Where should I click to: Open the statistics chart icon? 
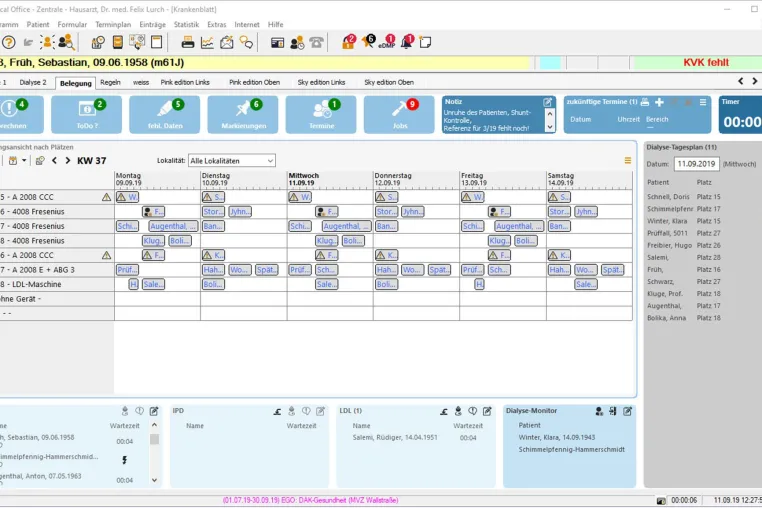[208, 43]
